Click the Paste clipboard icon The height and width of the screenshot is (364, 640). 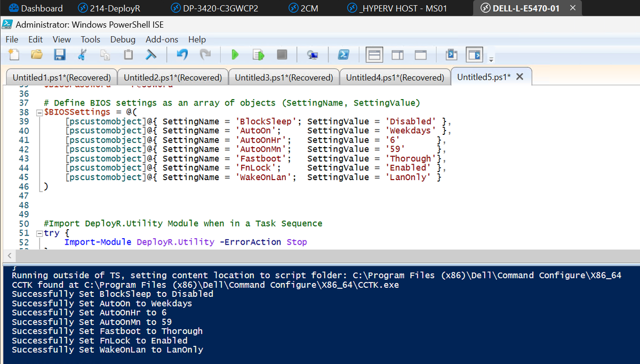tap(129, 54)
